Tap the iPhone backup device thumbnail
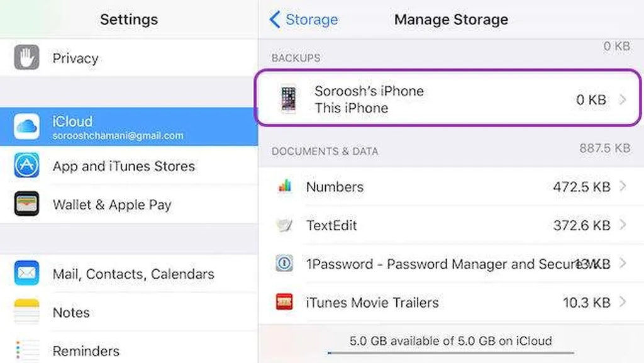 click(x=289, y=99)
